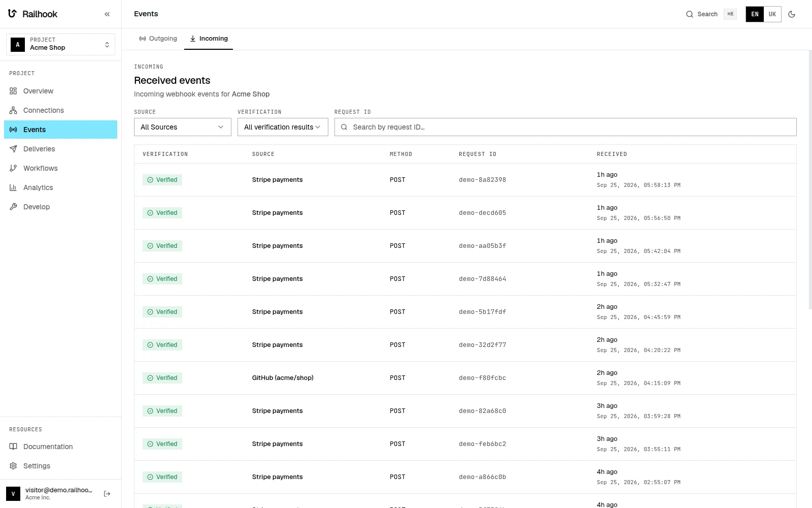812x508 pixels.
Task: Switch to the Outgoing tab
Action: [x=158, y=39]
